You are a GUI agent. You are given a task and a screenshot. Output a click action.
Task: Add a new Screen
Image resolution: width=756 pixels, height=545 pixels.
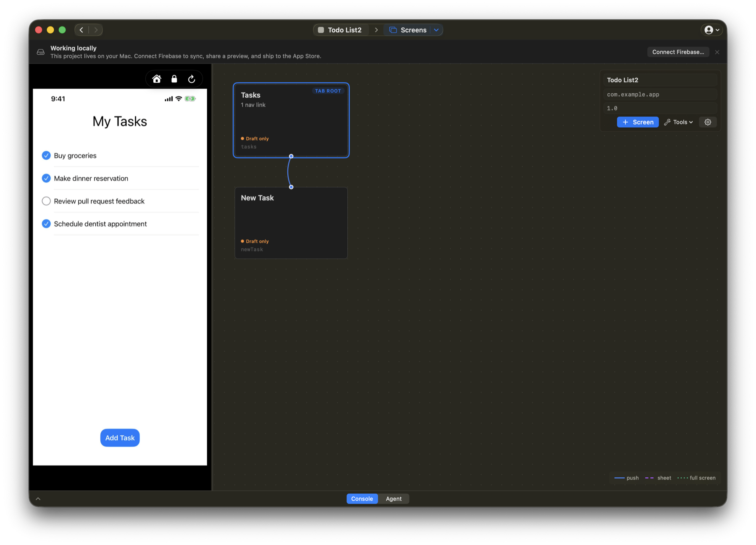coord(638,122)
